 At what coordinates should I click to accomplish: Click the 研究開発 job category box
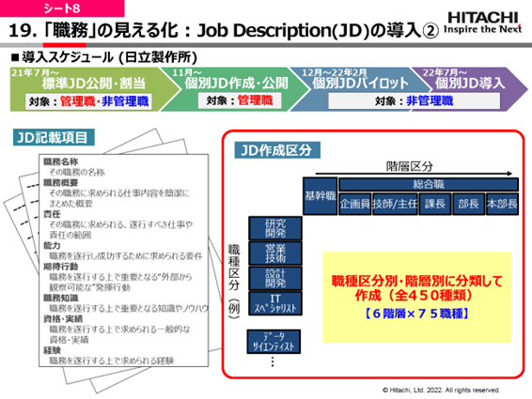click(275, 228)
